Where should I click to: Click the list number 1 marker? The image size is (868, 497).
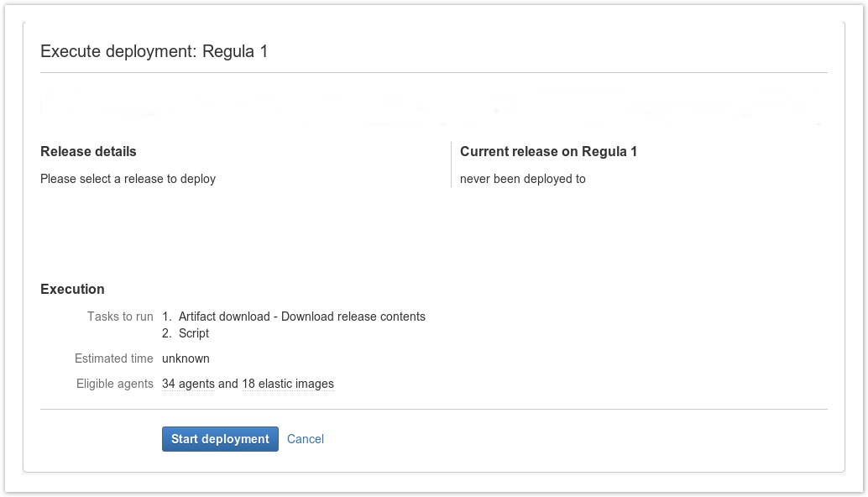click(x=166, y=317)
